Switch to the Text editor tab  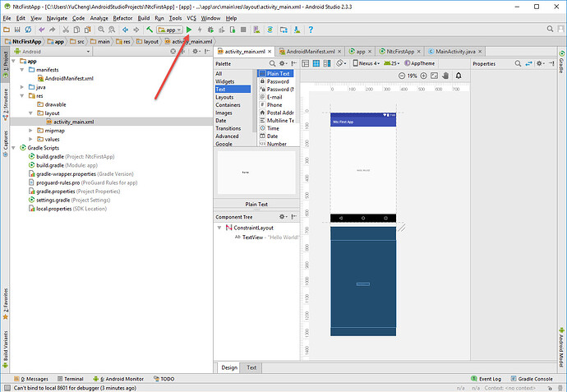(251, 367)
